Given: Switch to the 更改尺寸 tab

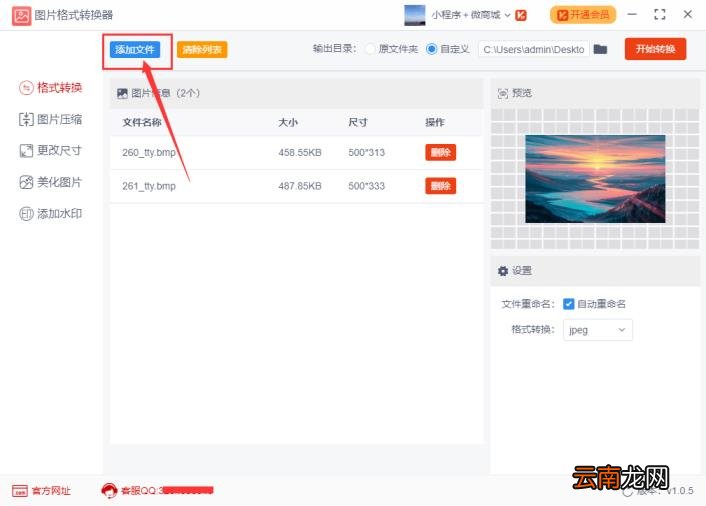Looking at the screenshot, I should 50,150.
